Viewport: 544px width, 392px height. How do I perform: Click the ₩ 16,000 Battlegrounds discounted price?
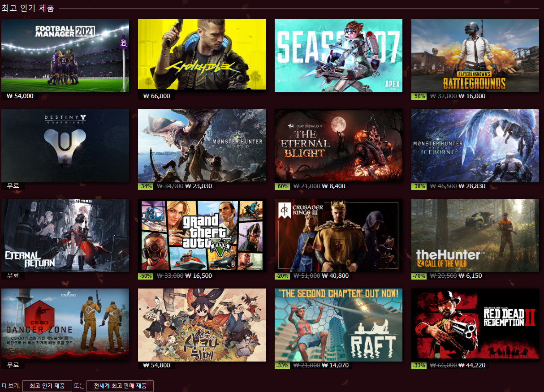tap(472, 96)
